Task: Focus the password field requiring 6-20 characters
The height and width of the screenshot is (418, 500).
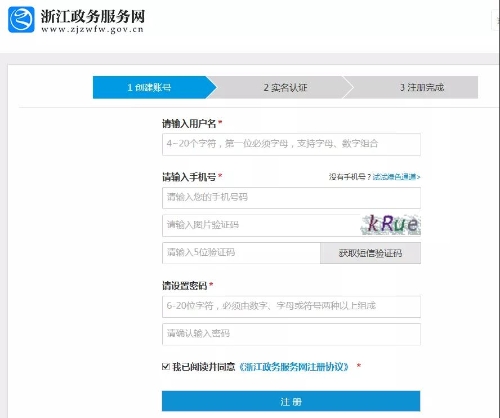Action: (x=291, y=306)
